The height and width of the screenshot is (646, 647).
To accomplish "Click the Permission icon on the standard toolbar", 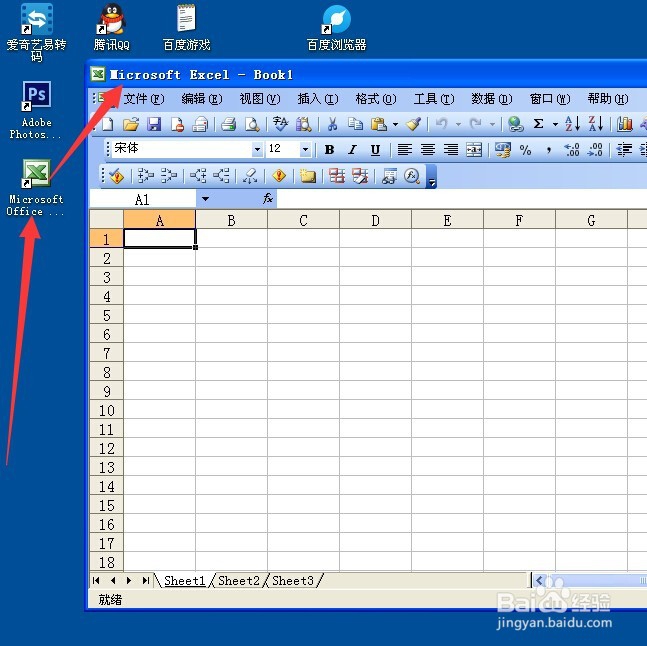I will coord(177,124).
